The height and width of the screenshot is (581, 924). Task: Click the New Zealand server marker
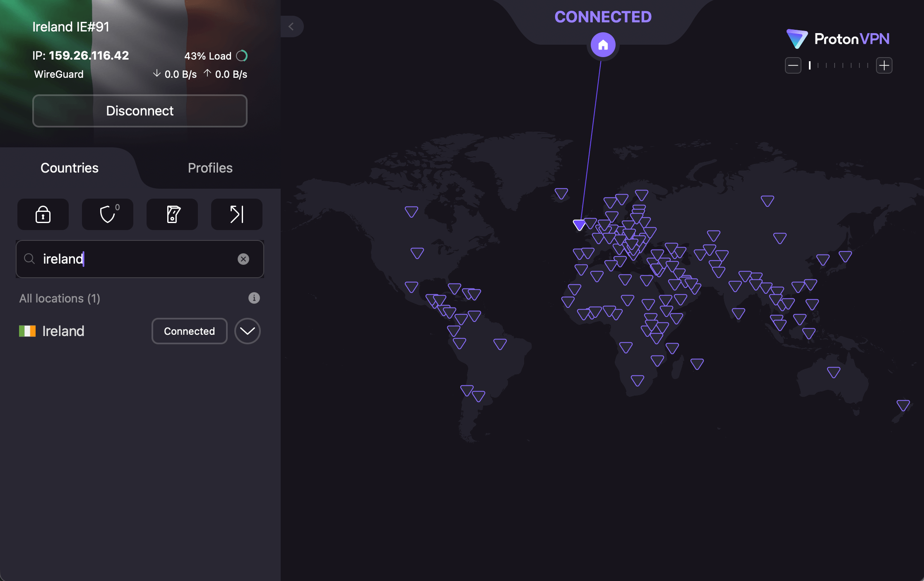click(903, 405)
